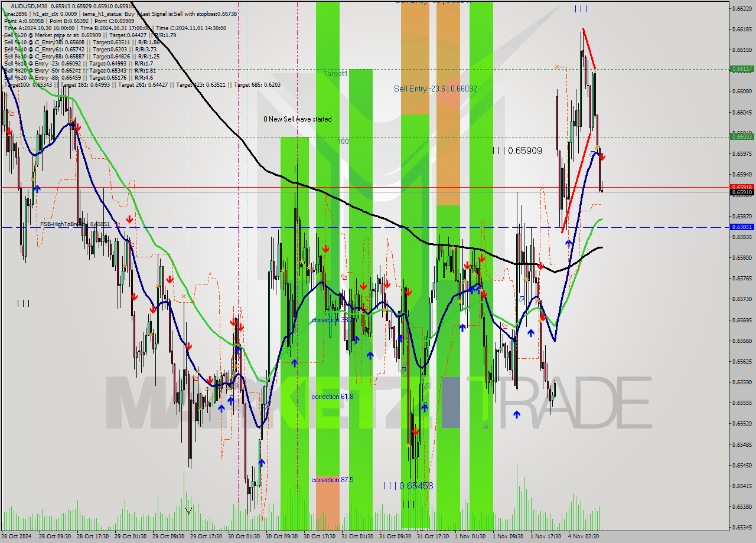The height and width of the screenshot is (543, 756).
Task: Click the 'Sell Entry -23.6 | 0.66092' label
Action: [x=435, y=89]
